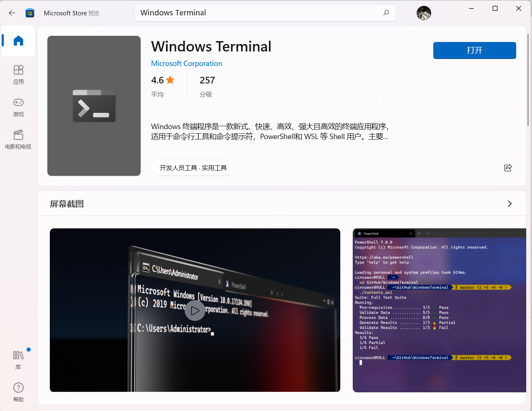
Task: Click the Microsoft Store logo icon
Action: (30, 13)
